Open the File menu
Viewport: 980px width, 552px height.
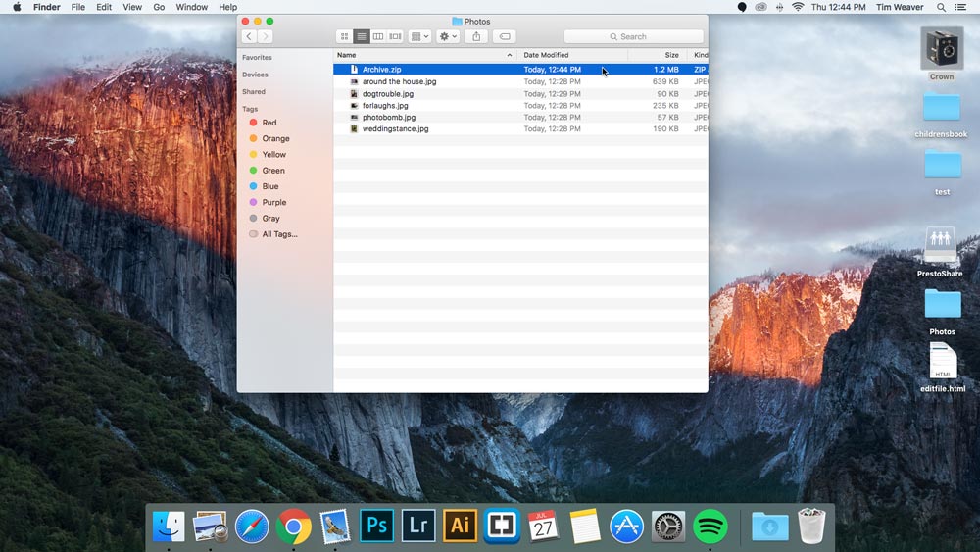78,7
